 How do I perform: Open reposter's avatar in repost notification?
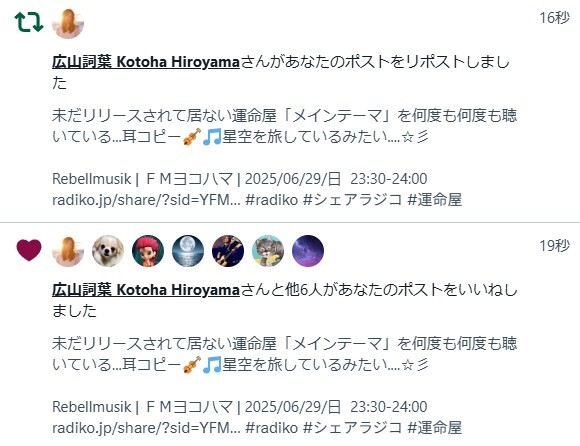[68, 23]
